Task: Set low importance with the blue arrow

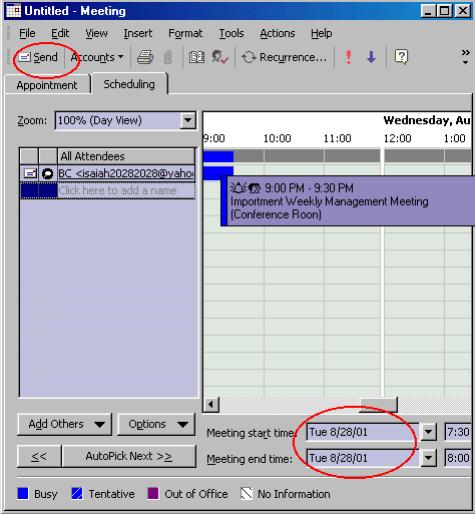Action: pyautogui.click(x=371, y=57)
